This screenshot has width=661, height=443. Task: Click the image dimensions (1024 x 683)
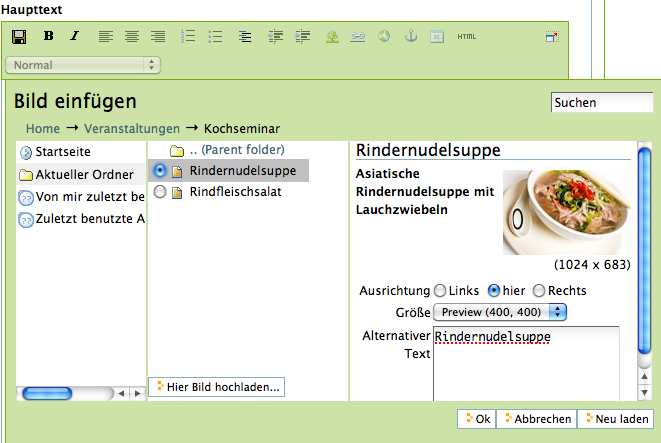click(592, 265)
